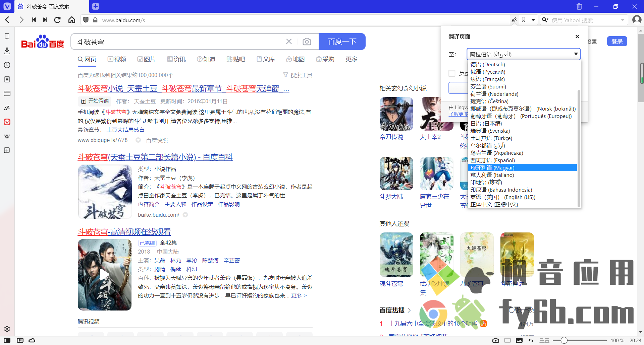The width and height of the screenshot is (644, 345).
Task: Open the Notes panel in sidebar
Action: (7, 79)
